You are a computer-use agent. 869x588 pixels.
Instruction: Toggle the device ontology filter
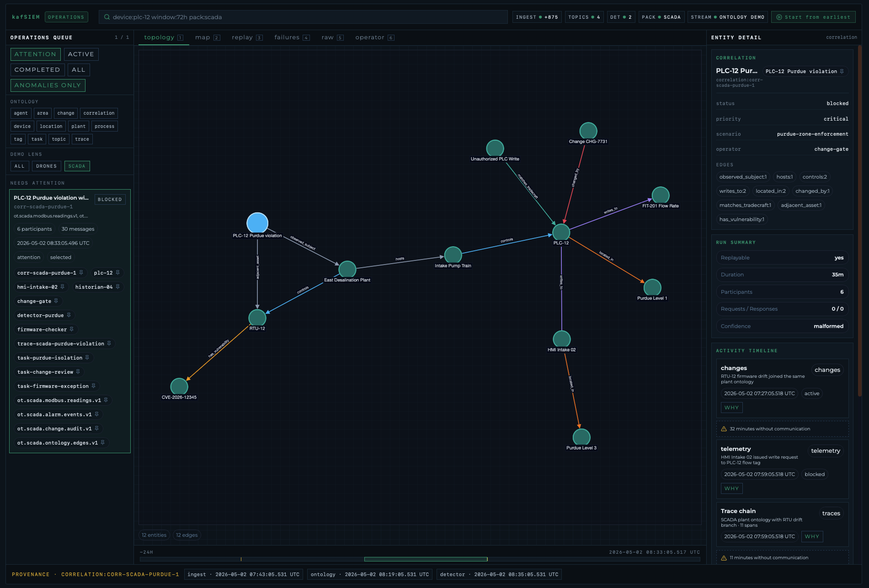(x=22, y=127)
